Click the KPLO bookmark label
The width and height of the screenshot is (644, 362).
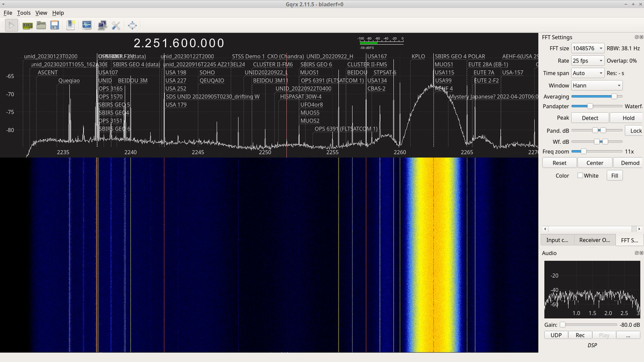tap(418, 56)
